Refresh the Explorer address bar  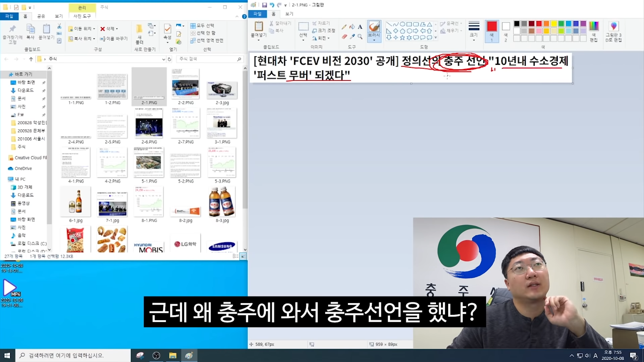pos(169,59)
